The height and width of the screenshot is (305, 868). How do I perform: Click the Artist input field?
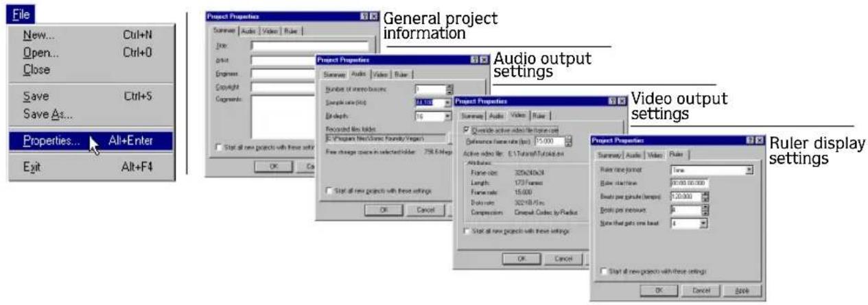click(x=282, y=60)
